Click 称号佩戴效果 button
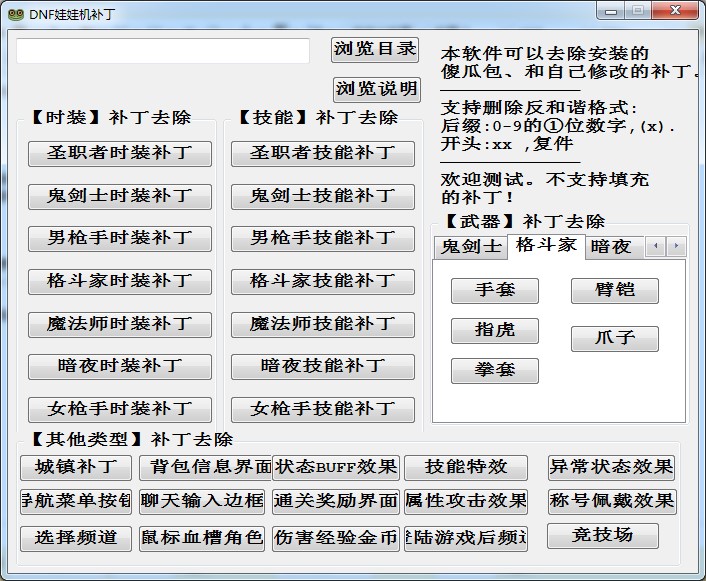The height and width of the screenshot is (581, 706). (x=612, y=502)
